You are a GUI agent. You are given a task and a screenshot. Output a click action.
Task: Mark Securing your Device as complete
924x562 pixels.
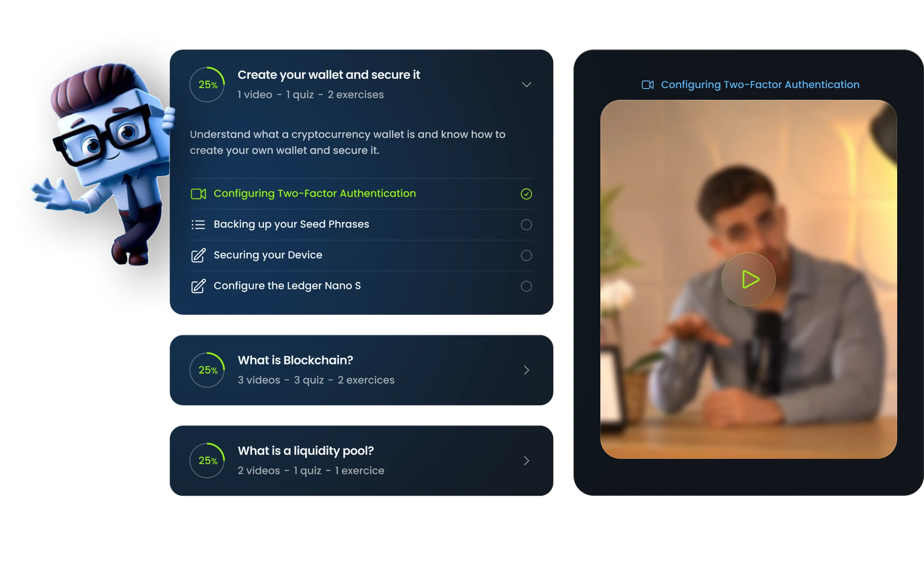526,255
